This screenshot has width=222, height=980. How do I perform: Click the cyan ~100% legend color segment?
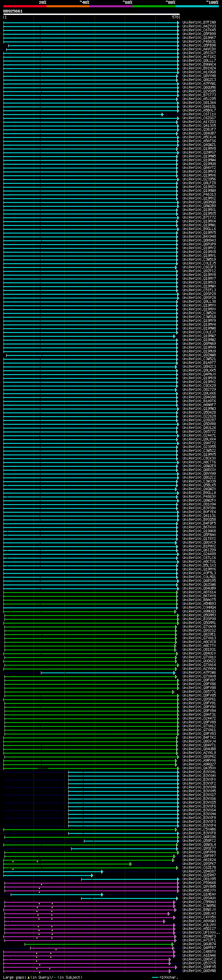(x=197, y=7)
